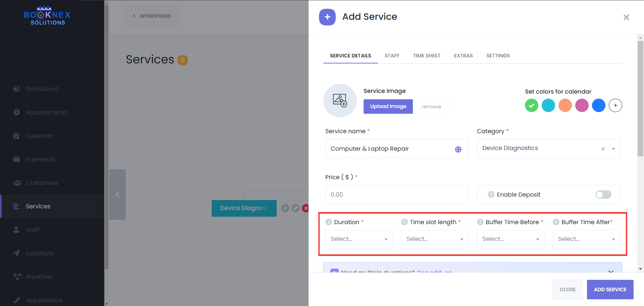Image resolution: width=644 pixels, height=306 pixels.
Task: Click the info icon next to Buffer Time Before
Action: tap(480, 222)
